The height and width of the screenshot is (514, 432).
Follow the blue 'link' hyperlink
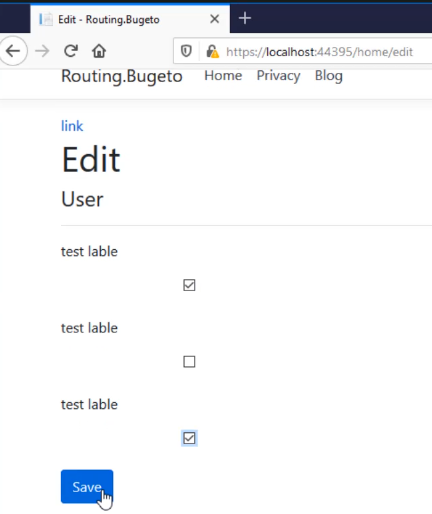[72, 126]
